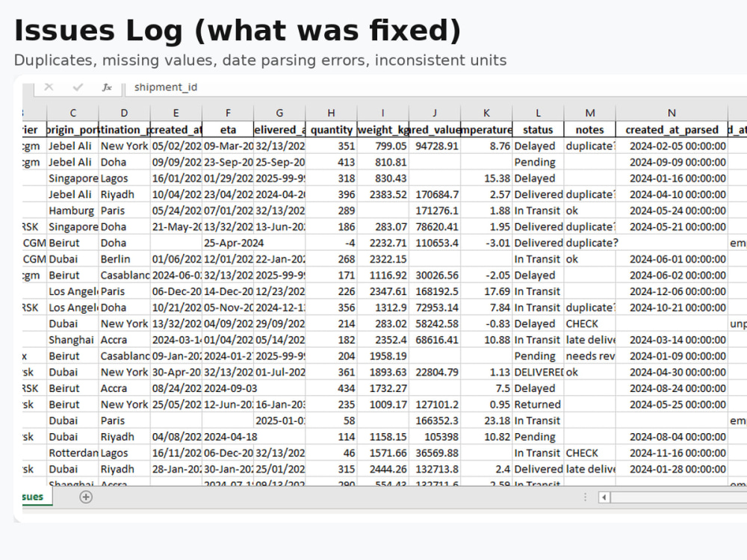Click the formula bar cancel X icon
This screenshot has width=747, height=560.
[49, 87]
